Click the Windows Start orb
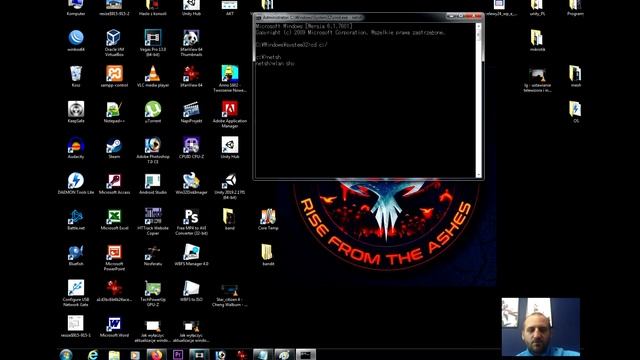Viewport: 640px width, 360px height. coord(66,355)
